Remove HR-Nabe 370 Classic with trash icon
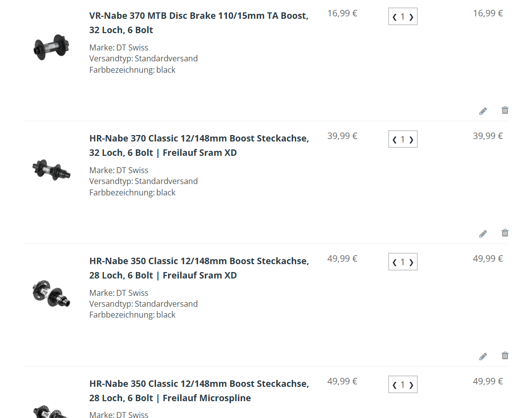The width and height of the screenshot is (532, 418). pyautogui.click(x=505, y=233)
